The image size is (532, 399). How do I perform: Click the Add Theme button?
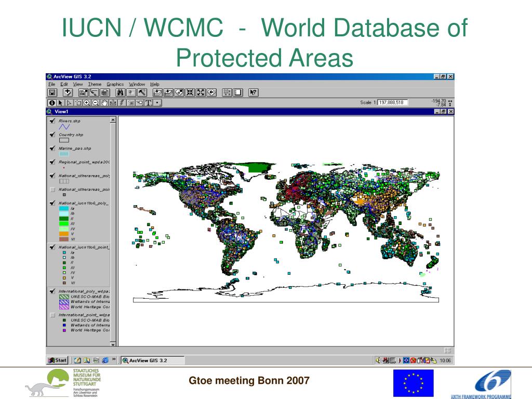pyautogui.click(x=67, y=92)
